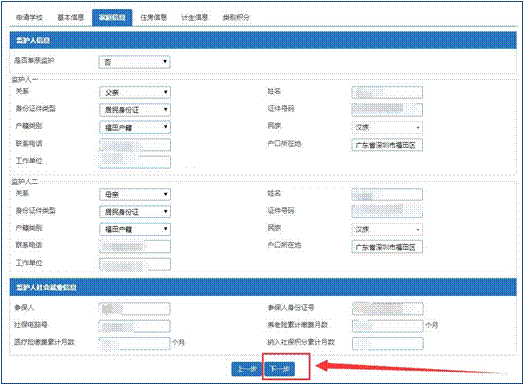Focus the 养老险累计缴费月数 input field
The width and height of the screenshot is (524, 385).
pos(388,326)
